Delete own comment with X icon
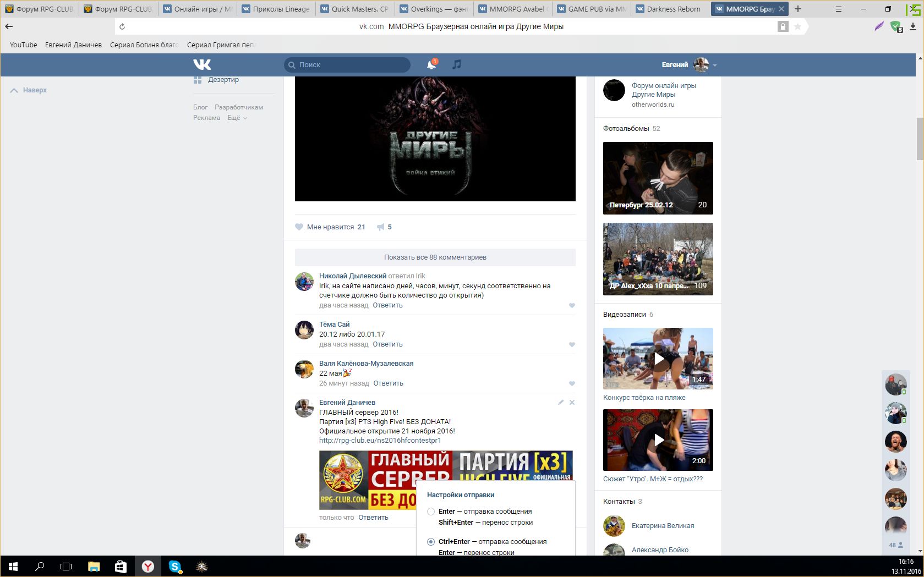This screenshot has width=924, height=577. coord(572,402)
